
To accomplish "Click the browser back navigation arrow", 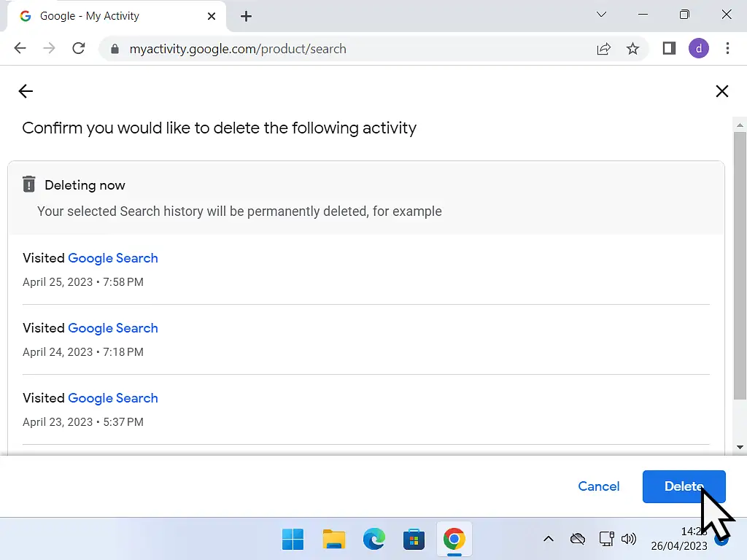I will [x=20, y=49].
